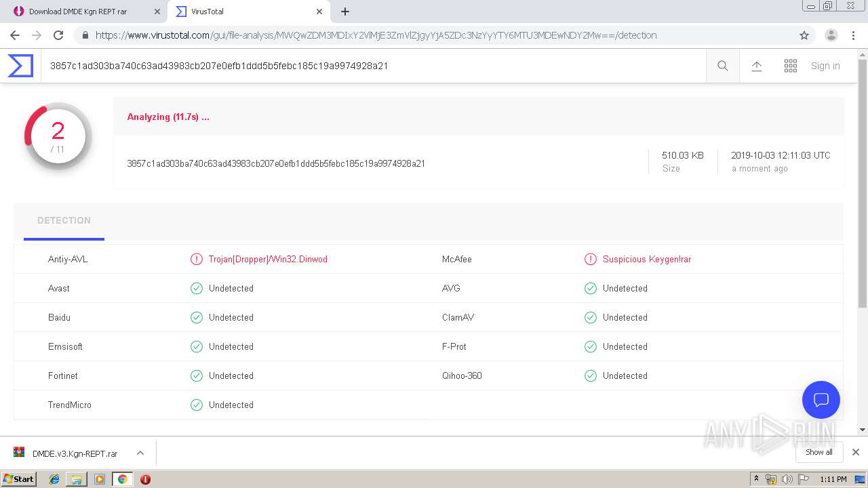Screen dimensions: 868x488
Task: Show hidden system tray icons
Action: pos(756,479)
